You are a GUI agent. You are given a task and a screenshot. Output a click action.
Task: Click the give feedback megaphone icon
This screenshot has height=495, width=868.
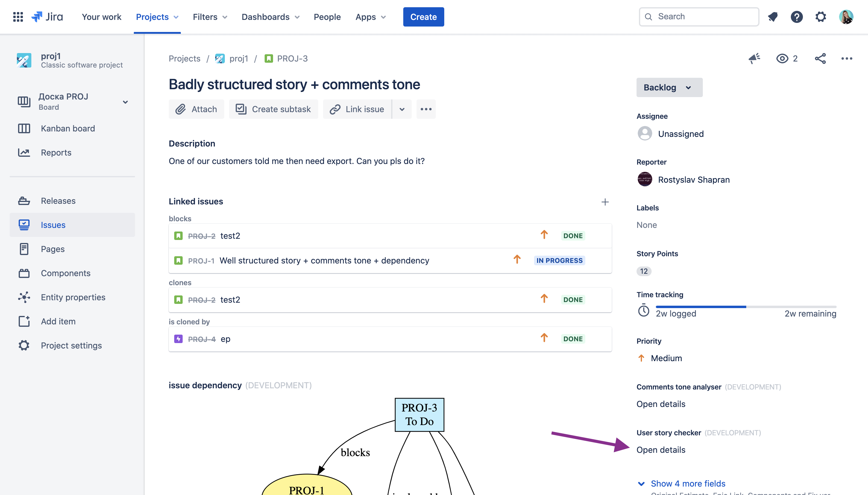tap(754, 58)
